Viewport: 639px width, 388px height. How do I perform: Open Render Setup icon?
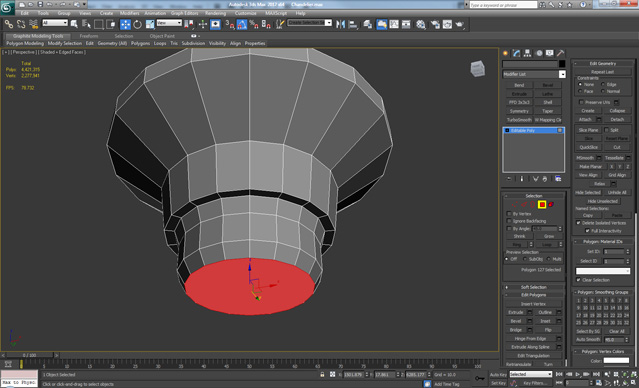pos(435,24)
